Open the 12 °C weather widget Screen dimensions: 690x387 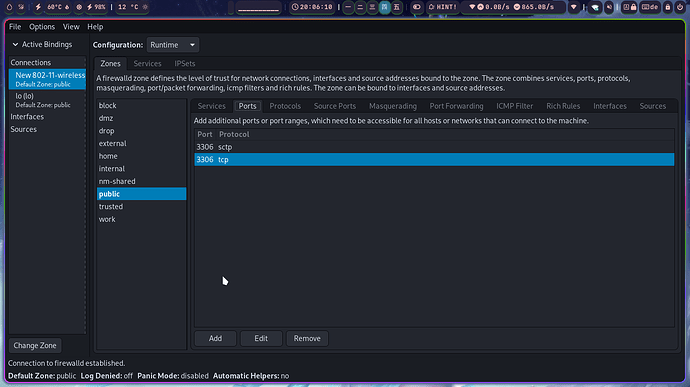(x=132, y=7)
